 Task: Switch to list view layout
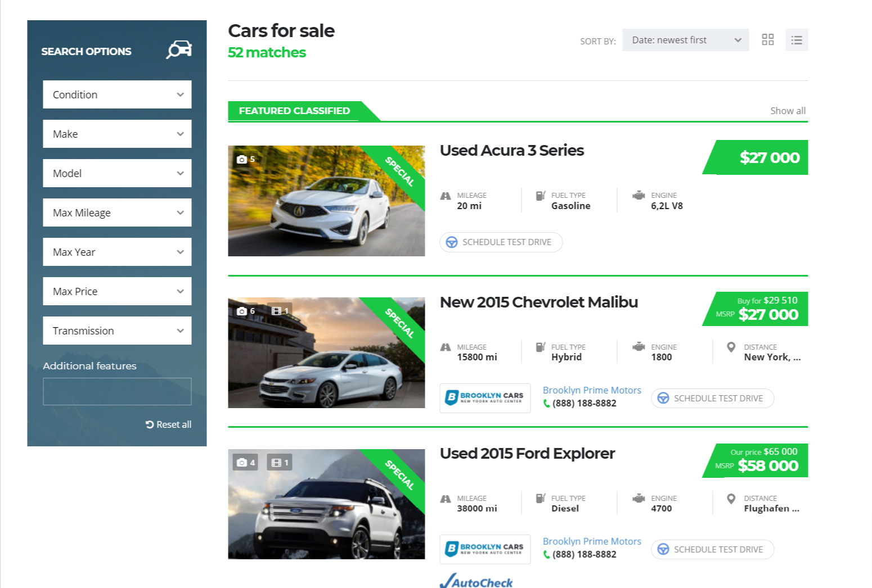click(x=796, y=40)
